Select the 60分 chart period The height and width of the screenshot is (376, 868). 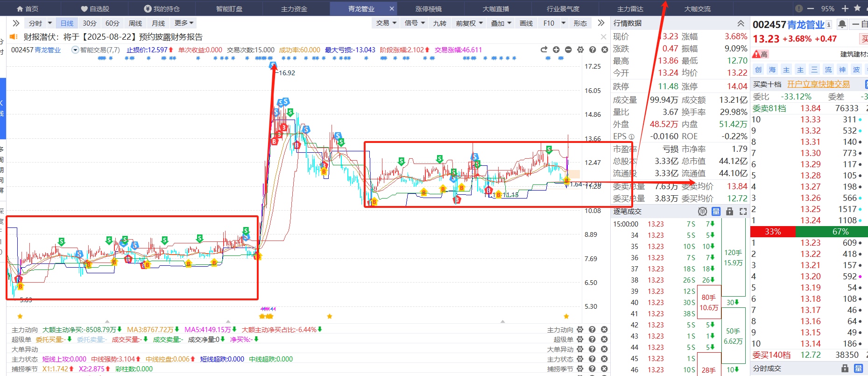pyautogui.click(x=113, y=23)
